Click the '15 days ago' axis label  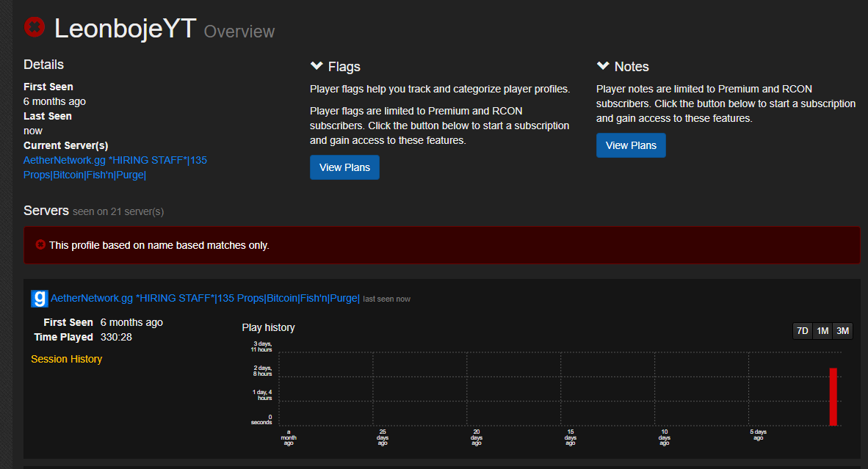[571, 437]
